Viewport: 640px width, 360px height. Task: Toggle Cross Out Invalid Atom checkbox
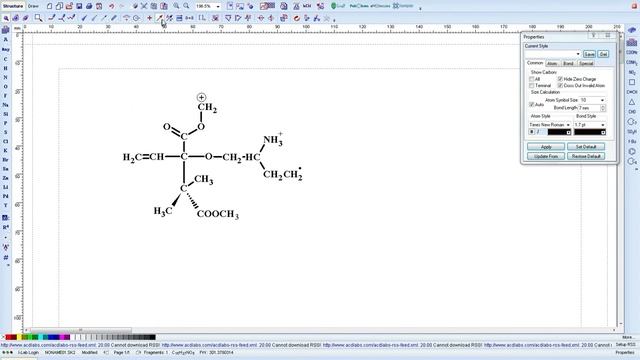(560, 86)
